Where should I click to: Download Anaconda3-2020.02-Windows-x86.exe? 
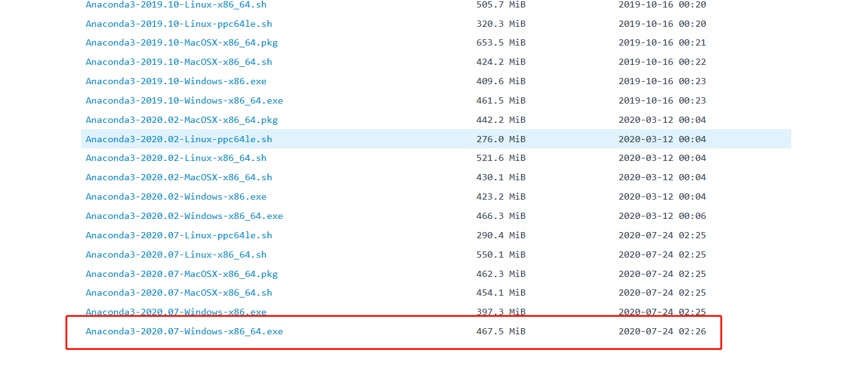point(176,197)
